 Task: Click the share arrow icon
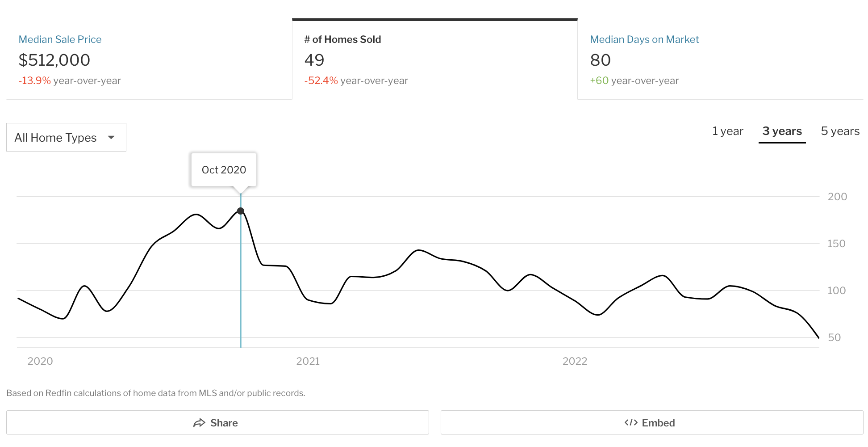pyautogui.click(x=199, y=423)
